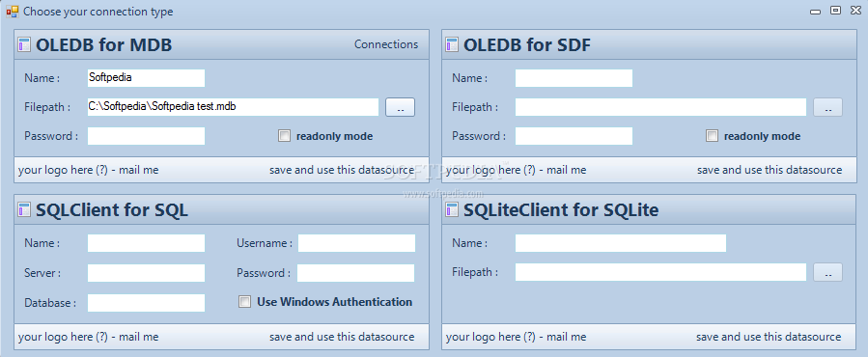Image resolution: width=868 pixels, height=357 pixels.
Task: Enable readonly mode for MDB connection
Action: tap(284, 136)
